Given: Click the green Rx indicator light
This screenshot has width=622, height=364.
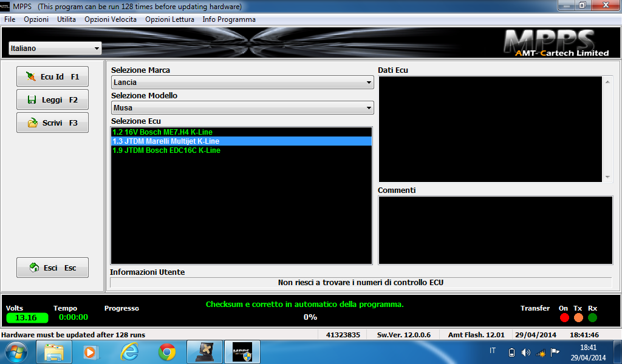Looking at the screenshot, I should (x=592, y=318).
